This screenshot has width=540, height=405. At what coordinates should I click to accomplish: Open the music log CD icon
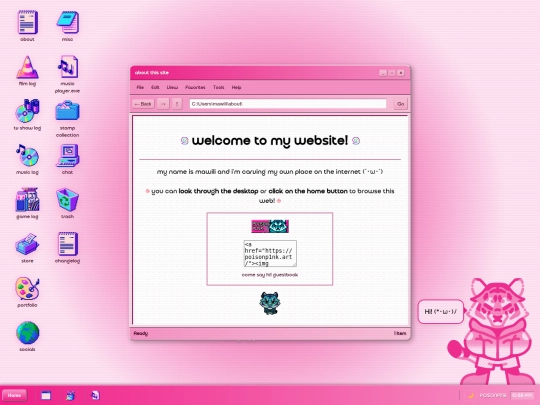[28, 156]
